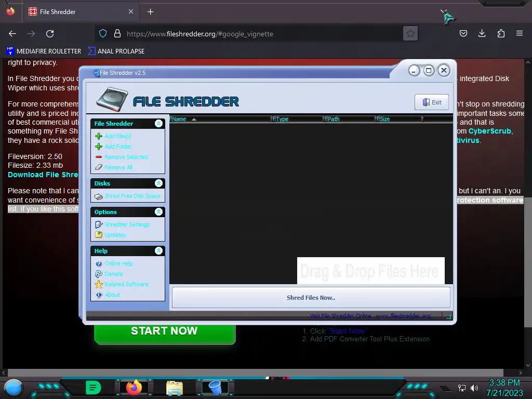Viewport: 532px width, 399px height.
Task: Click the Shred Files Now button
Action: click(311, 298)
